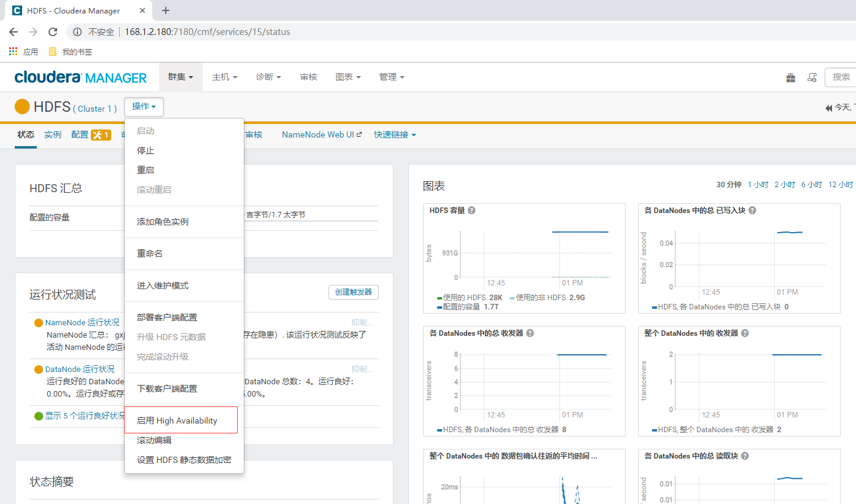856x504 pixels.
Task: Choose 重命名 menu entry
Action: click(x=184, y=254)
